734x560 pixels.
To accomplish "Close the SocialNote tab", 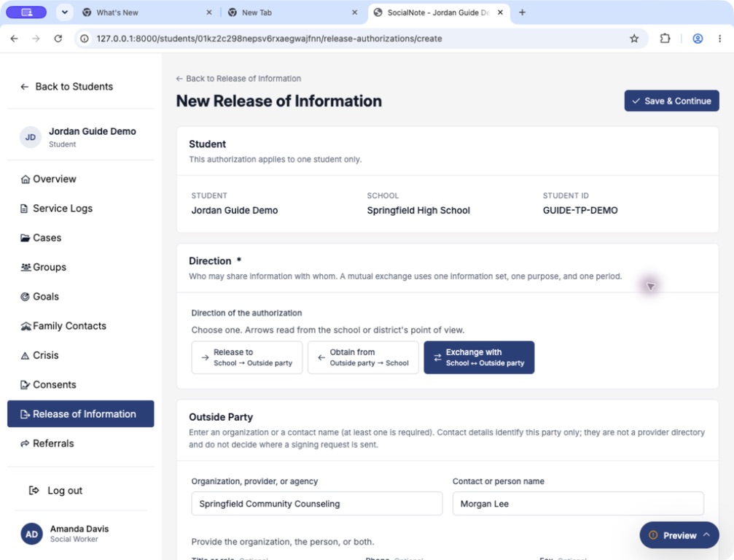I will [x=501, y=12].
